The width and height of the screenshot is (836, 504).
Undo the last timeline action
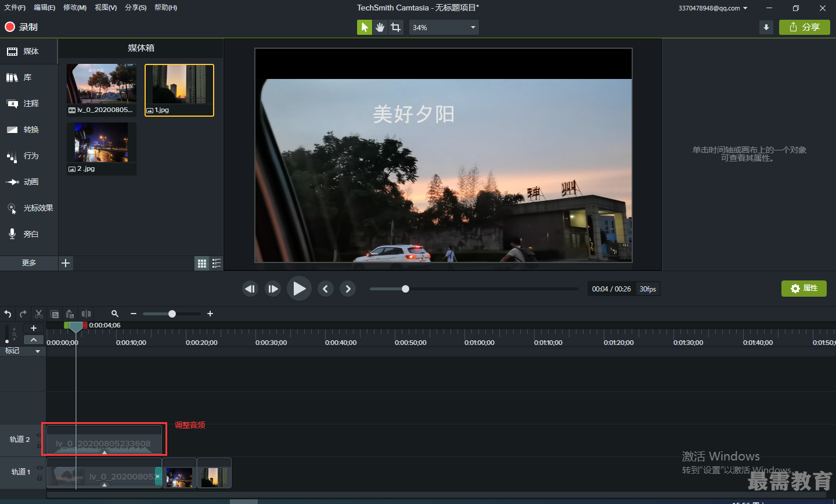[8, 314]
